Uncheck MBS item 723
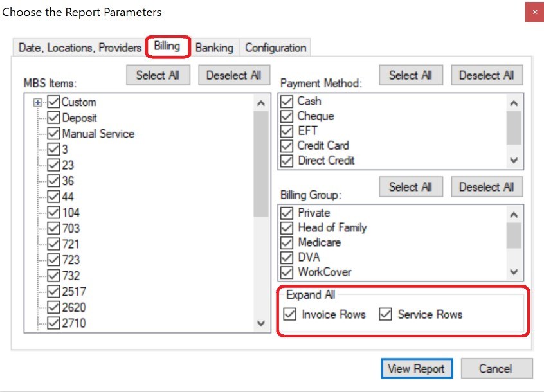 [x=53, y=260]
